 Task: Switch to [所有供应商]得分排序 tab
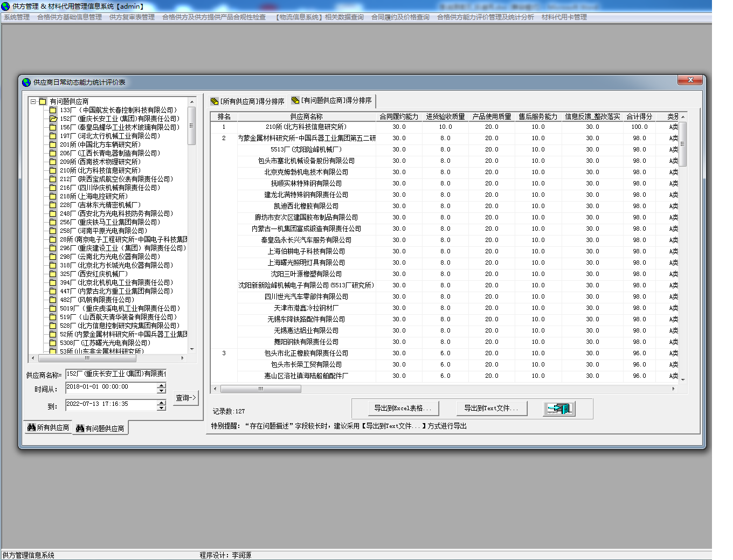click(x=248, y=101)
